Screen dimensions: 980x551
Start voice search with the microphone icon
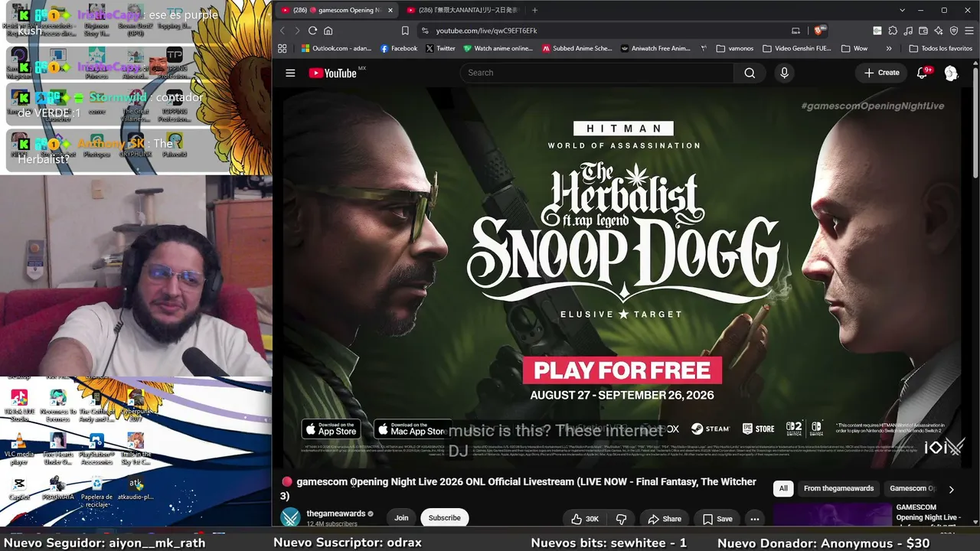[x=784, y=73]
